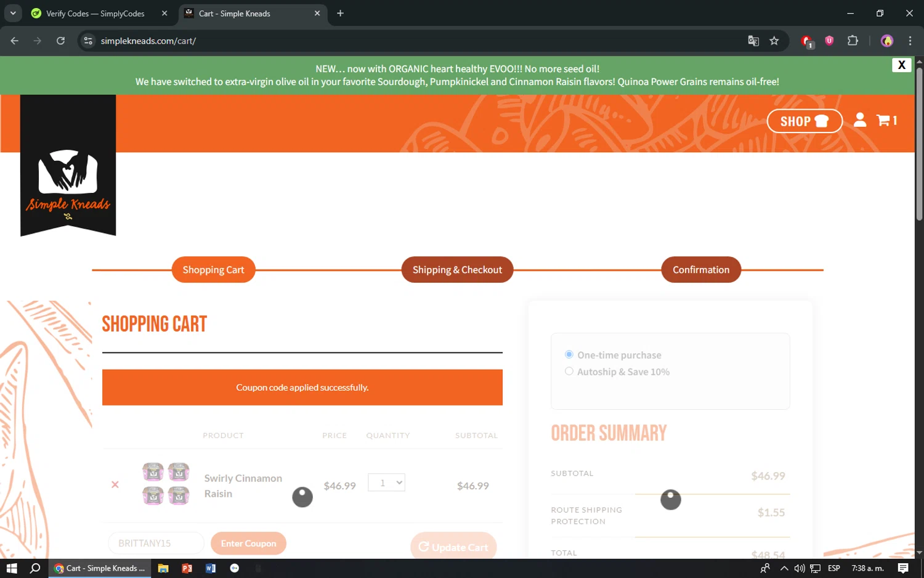Screen dimensions: 924x578
Task: Open Windows search from taskbar
Action: click(35, 568)
